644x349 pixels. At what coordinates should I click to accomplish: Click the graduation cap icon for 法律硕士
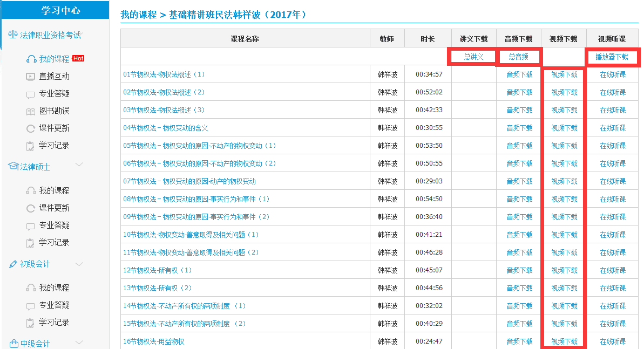tap(13, 167)
